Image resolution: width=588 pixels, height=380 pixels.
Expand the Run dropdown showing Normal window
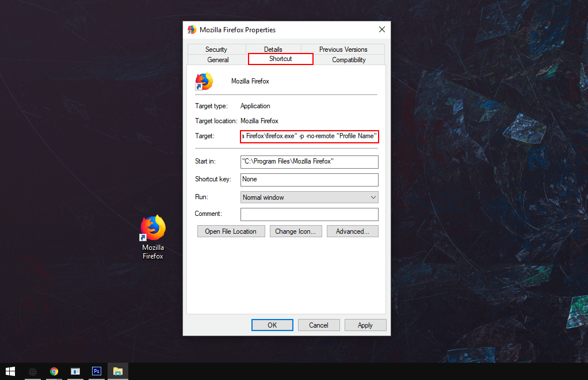click(310, 197)
